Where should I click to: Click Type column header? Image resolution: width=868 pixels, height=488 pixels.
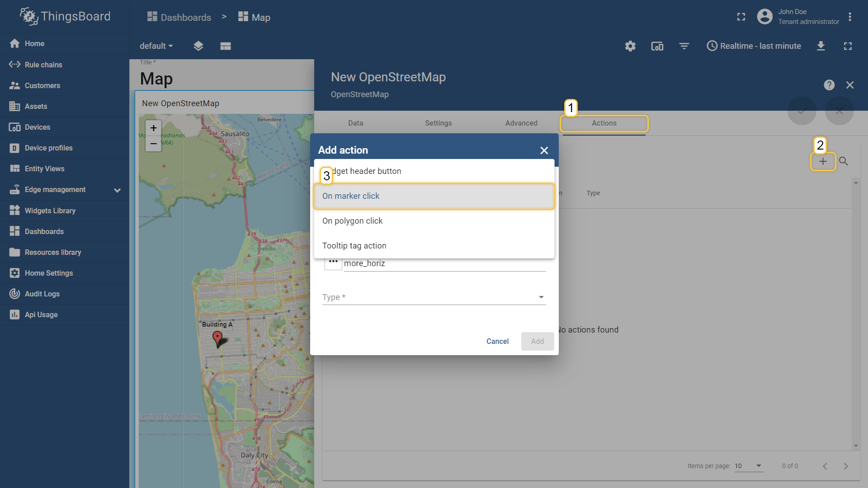(593, 193)
